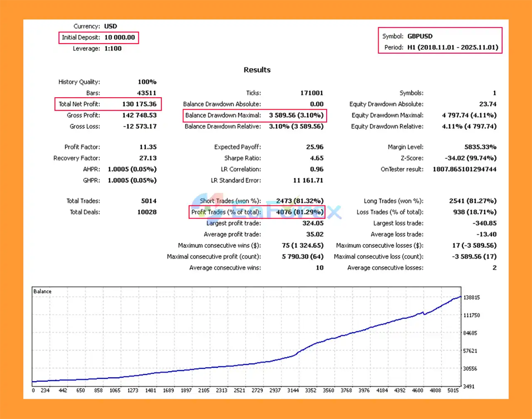
Task: Select the Profit Factor value 11.35
Action: point(148,147)
